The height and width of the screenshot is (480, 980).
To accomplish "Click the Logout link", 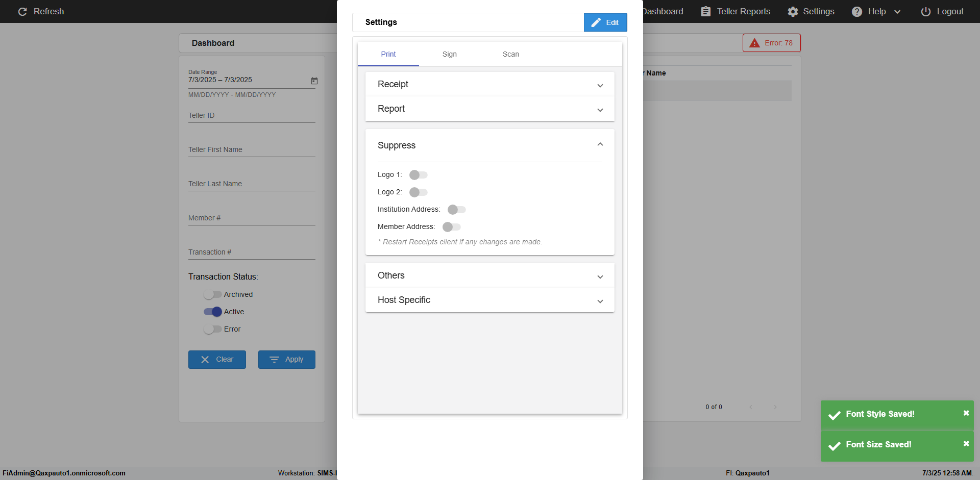I will [x=942, y=11].
